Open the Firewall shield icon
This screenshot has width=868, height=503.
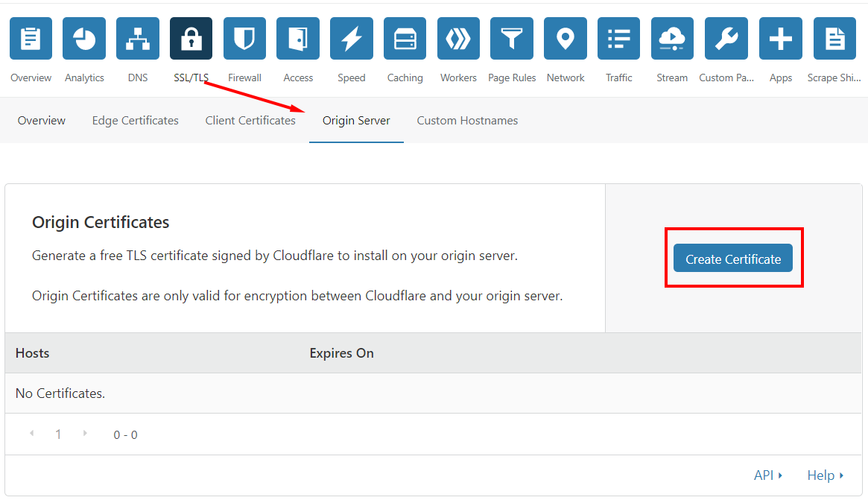click(244, 38)
